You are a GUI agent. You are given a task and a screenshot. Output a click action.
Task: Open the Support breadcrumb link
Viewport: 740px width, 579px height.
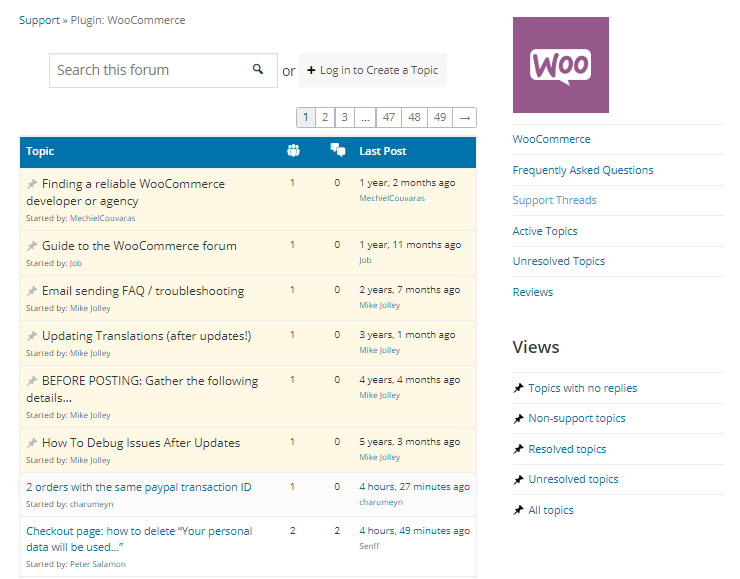39,20
